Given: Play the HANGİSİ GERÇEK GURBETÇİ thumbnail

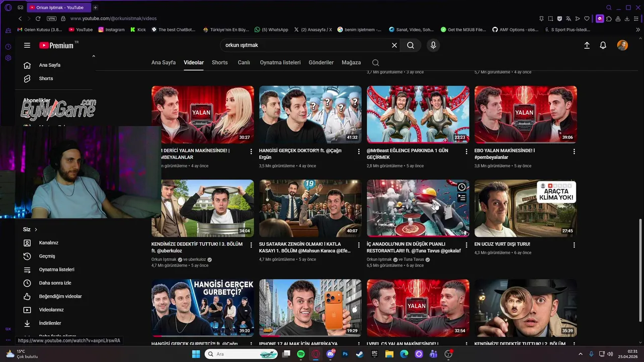Looking at the screenshot, I should (202, 308).
